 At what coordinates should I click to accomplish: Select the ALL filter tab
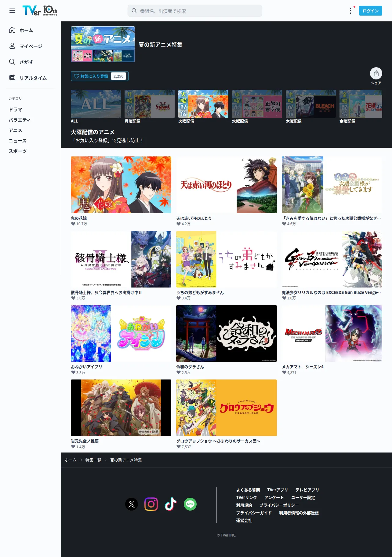(96, 107)
